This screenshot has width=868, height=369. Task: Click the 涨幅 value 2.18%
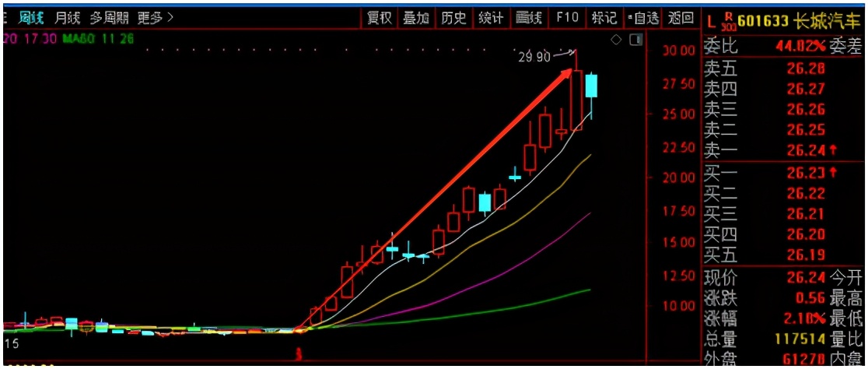pyautogui.click(x=803, y=318)
